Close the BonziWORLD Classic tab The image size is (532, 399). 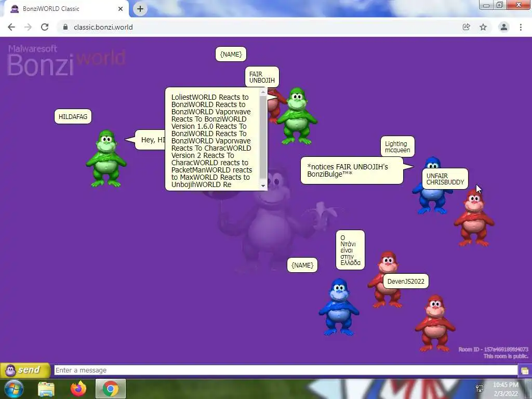pyautogui.click(x=121, y=9)
